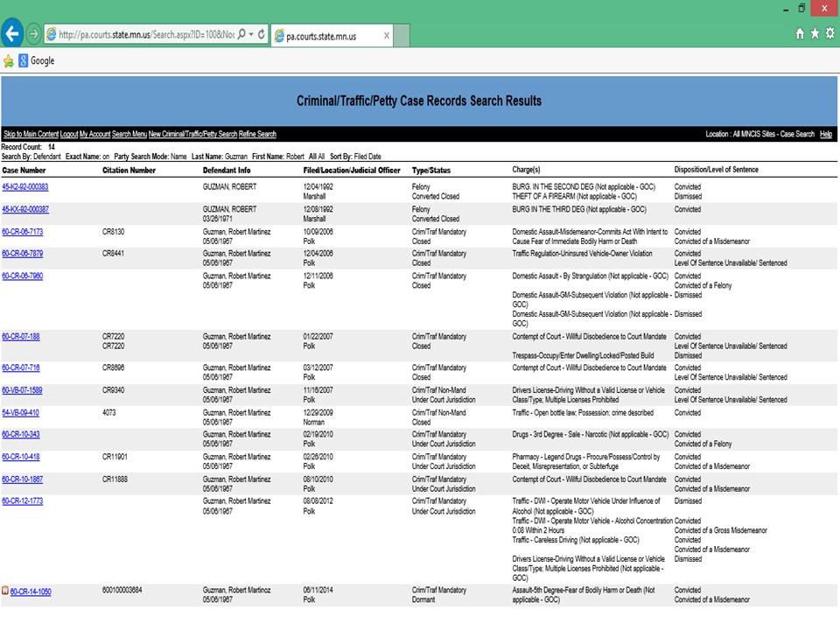840x630 pixels.
Task: Close the pa.courts.state.mn.us tab
Action: coord(388,36)
